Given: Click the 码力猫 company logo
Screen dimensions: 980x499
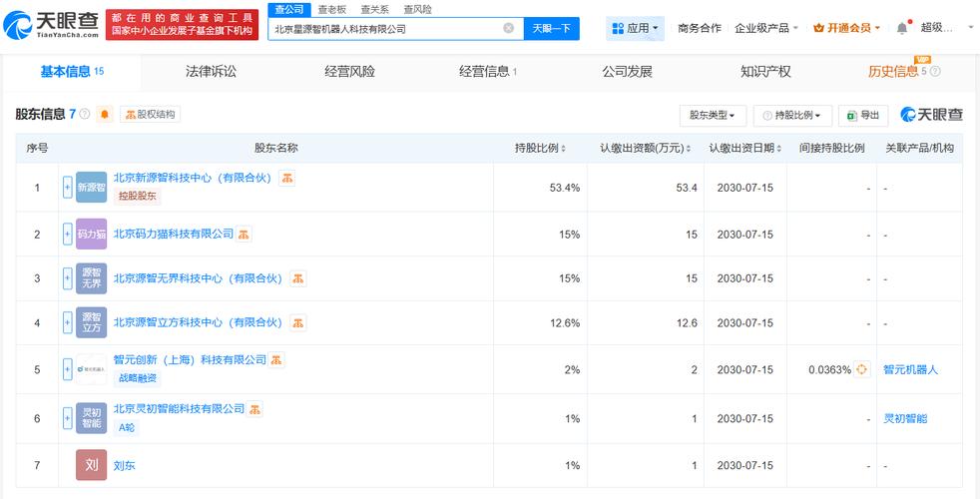Looking at the screenshot, I should tap(91, 235).
